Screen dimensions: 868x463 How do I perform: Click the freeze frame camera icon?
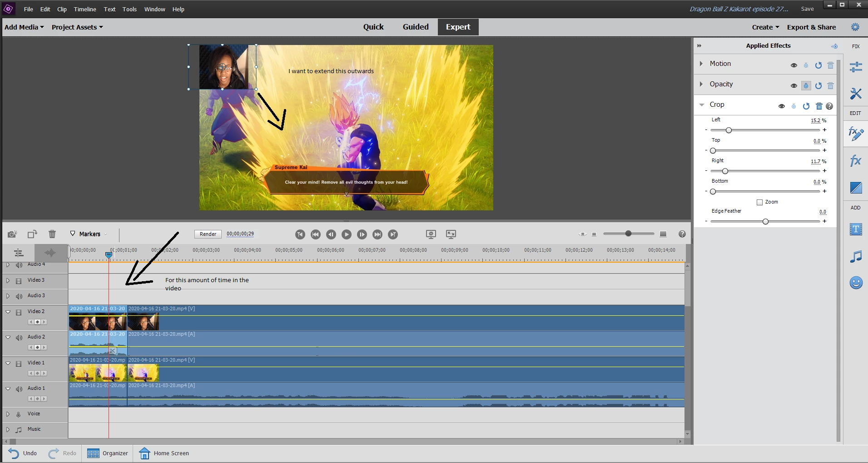12,234
